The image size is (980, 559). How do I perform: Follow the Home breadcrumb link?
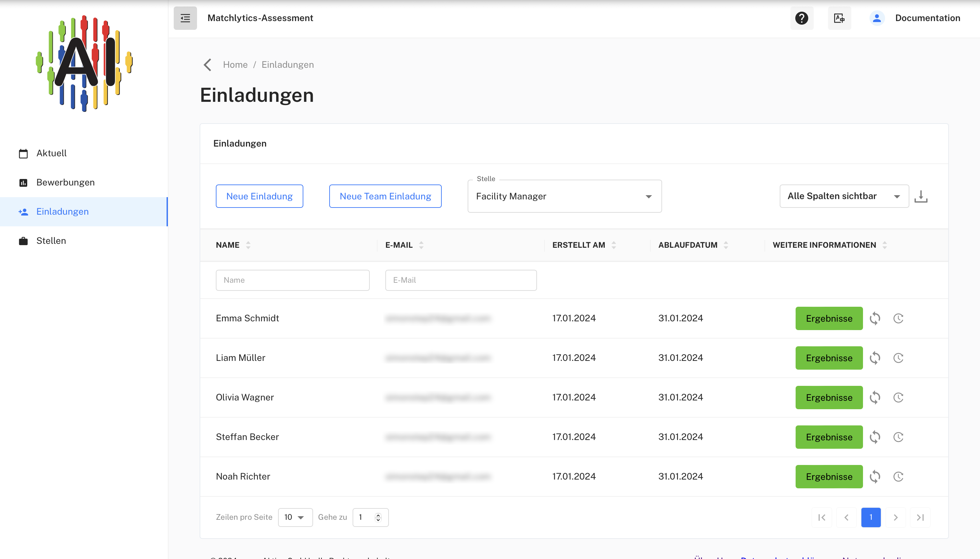(235, 65)
